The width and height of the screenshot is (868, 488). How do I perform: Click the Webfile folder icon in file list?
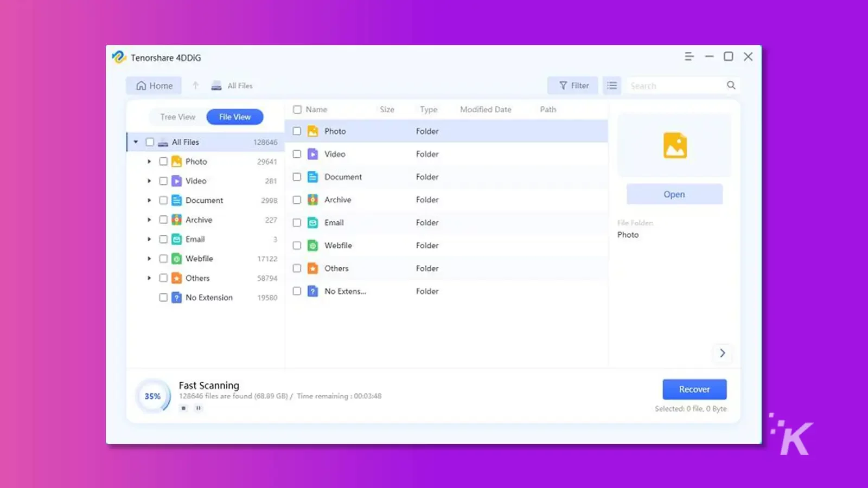[313, 246]
